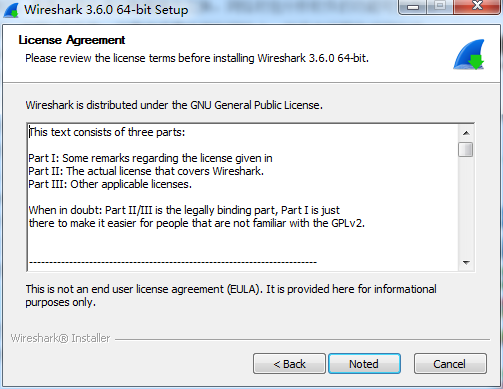Click the scrollbar up arrow

466,133
